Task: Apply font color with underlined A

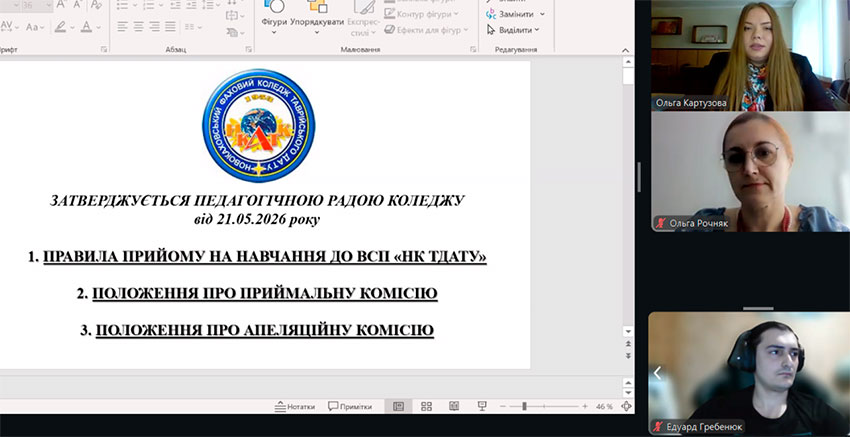Action: [86, 26]
